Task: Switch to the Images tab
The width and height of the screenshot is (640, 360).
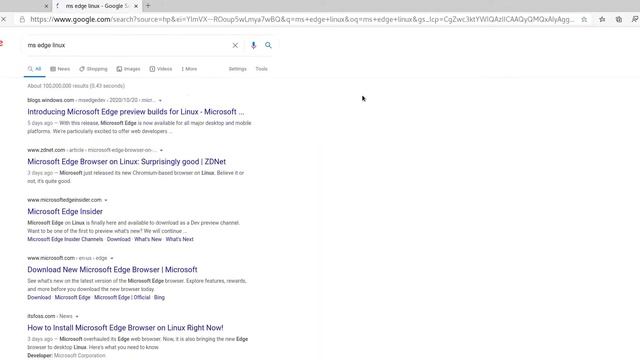Action: click(128, 69)
